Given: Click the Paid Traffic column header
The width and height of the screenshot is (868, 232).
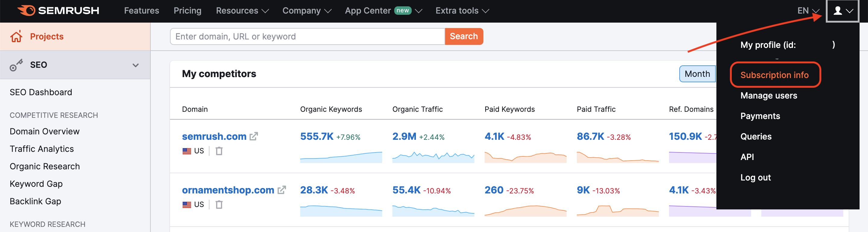Looking at the screenshot, I should click(x=596, y=109).
